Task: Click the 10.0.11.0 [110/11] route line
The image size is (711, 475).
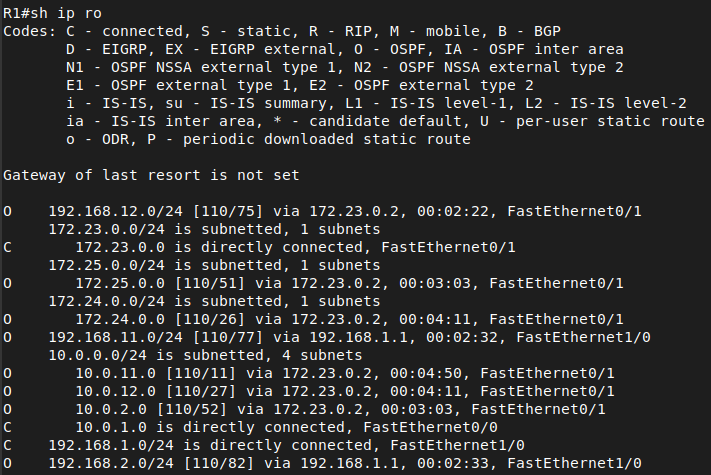Action: tap(309, 373)
